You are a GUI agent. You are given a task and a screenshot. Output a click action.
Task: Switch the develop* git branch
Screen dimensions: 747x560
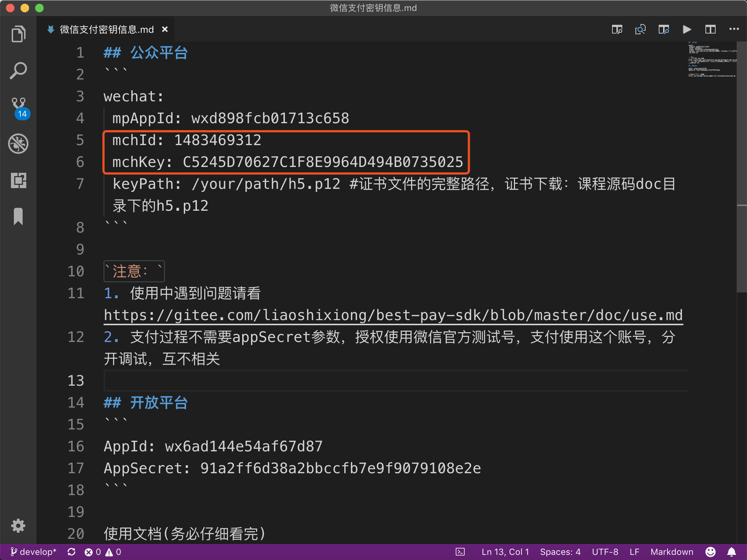pos(34,552)
